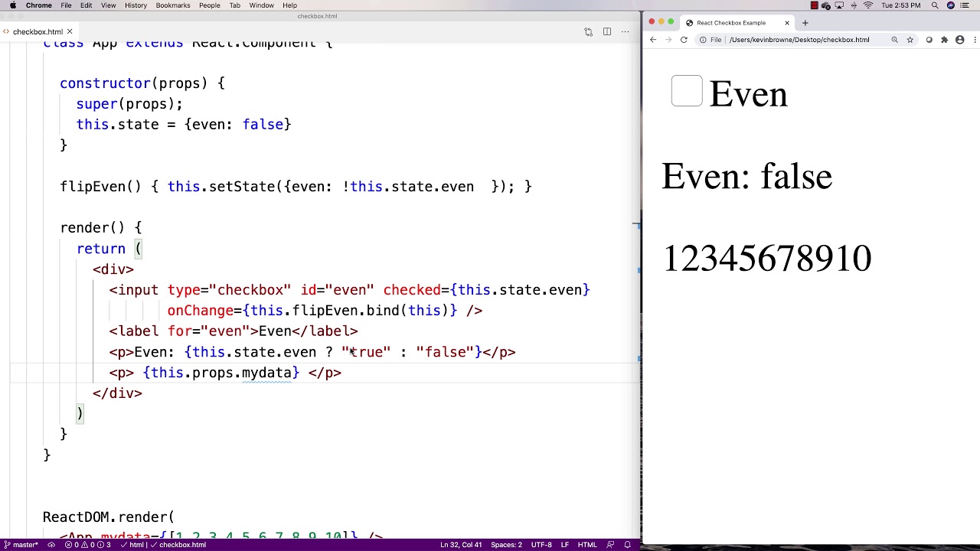Click the publish to cloud sync icon
Screen dimensions: 980x551
(51, 545)
